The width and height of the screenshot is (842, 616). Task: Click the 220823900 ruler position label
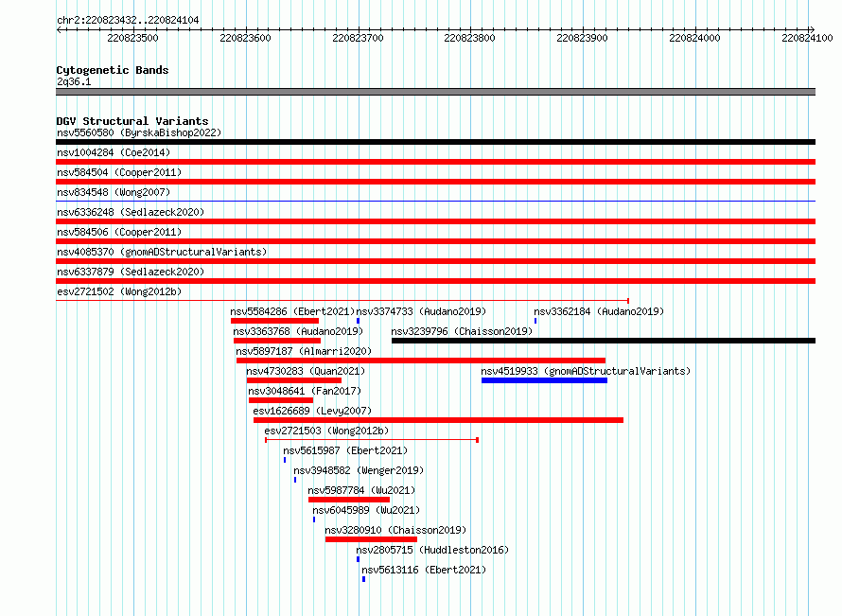tap(582, 38)
